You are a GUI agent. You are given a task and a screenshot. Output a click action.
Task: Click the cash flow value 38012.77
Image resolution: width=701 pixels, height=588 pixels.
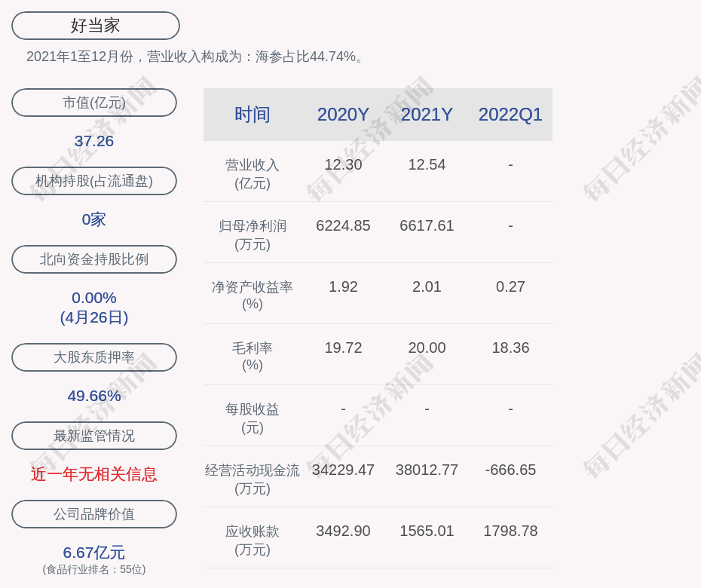(x=427, y=470)
